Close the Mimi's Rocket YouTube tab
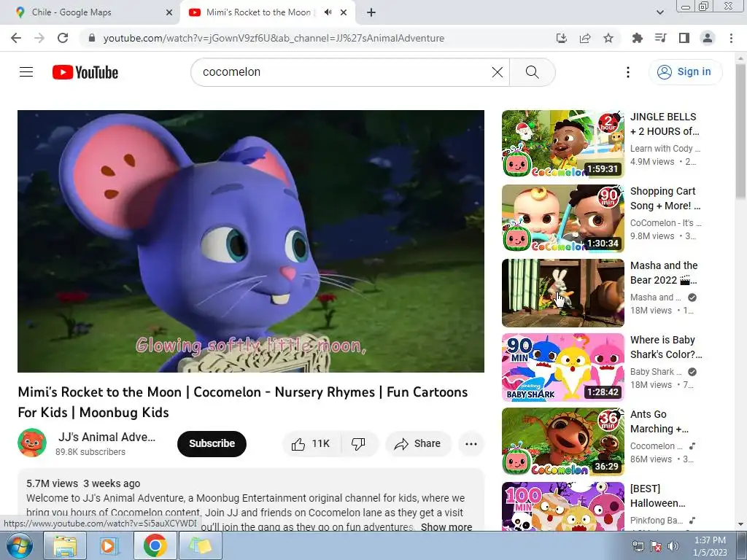 pos(344,12)
